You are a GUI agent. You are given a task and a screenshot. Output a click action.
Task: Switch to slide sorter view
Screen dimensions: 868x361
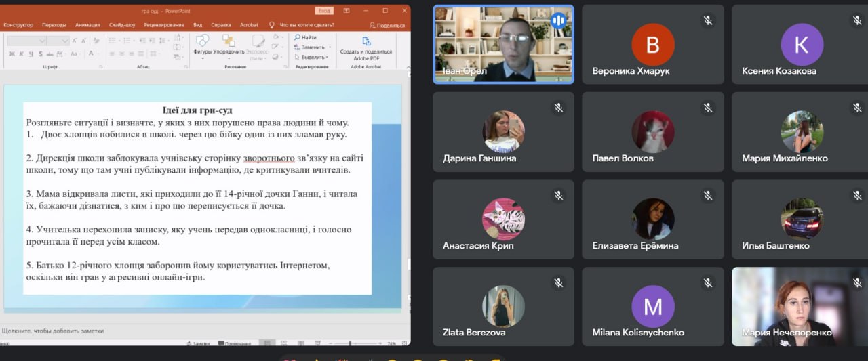pos(285,344)
